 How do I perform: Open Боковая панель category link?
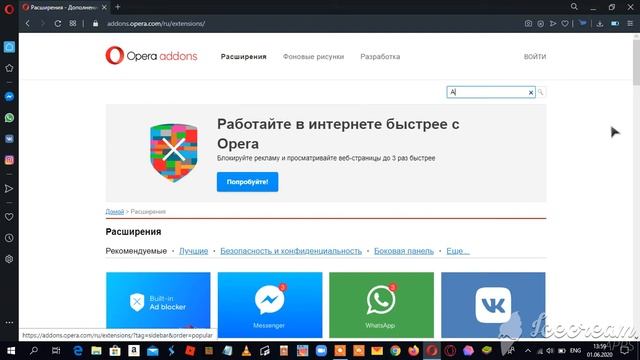404,251
